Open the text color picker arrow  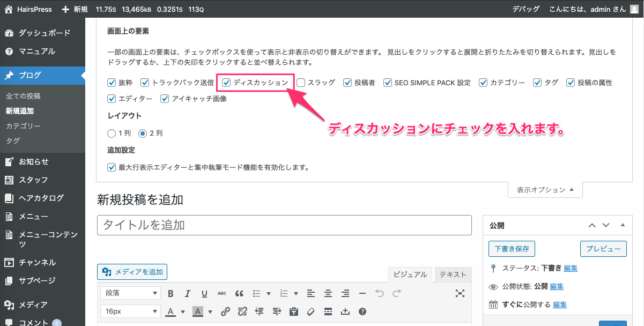pyautogui.click(x=183, y=312)
